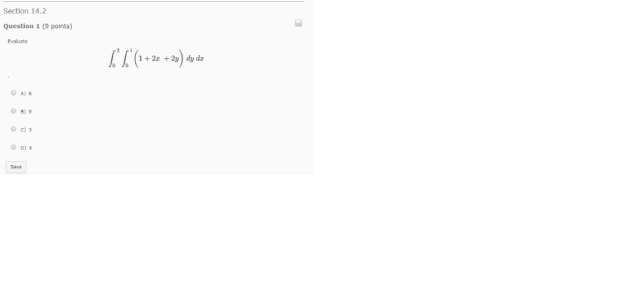Viewport: 644px width, 297px height.
Task: Click the "B) 9" answer label
Action: [x=26, y=112]
